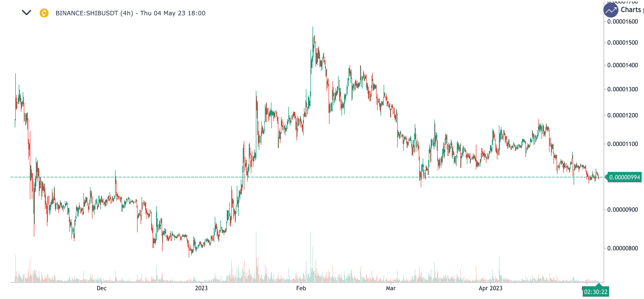Click the orange Binance coin icon
Viewport: 644px width, 299px height.
click(x=44, y=13)
